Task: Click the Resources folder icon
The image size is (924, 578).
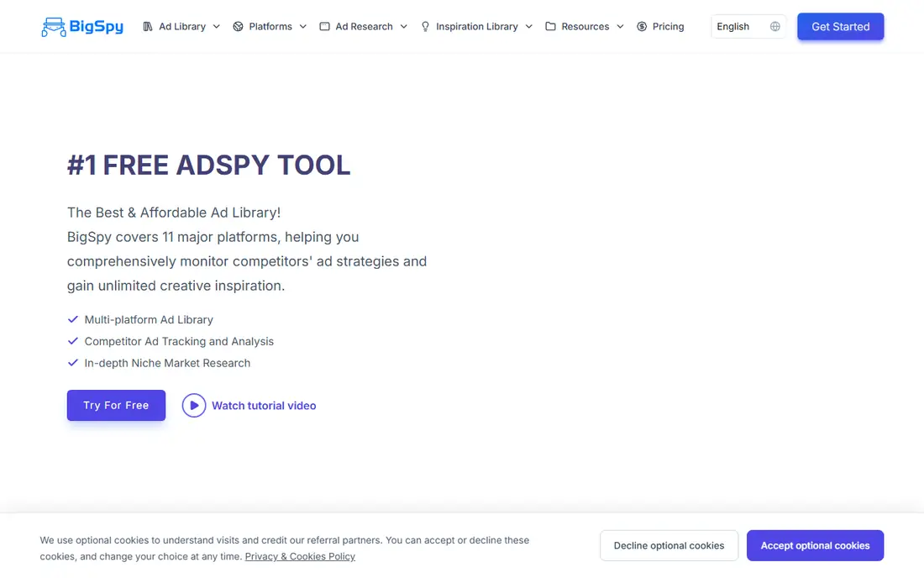Action: (550, 27)
